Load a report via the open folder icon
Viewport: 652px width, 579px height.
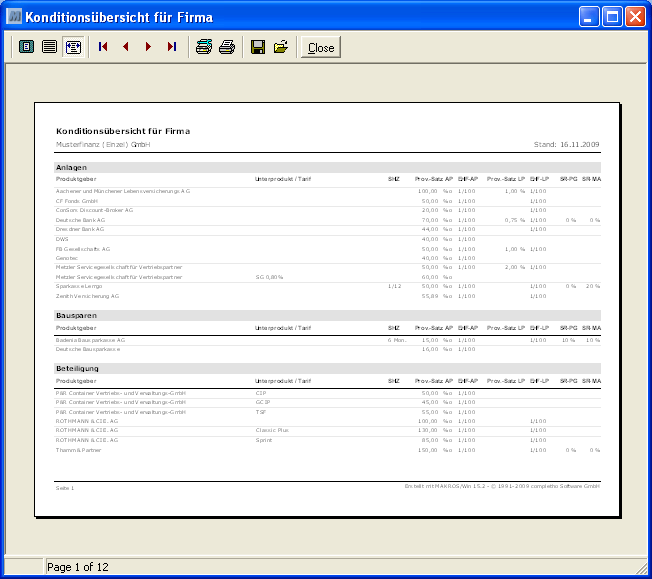click(281, 47)
